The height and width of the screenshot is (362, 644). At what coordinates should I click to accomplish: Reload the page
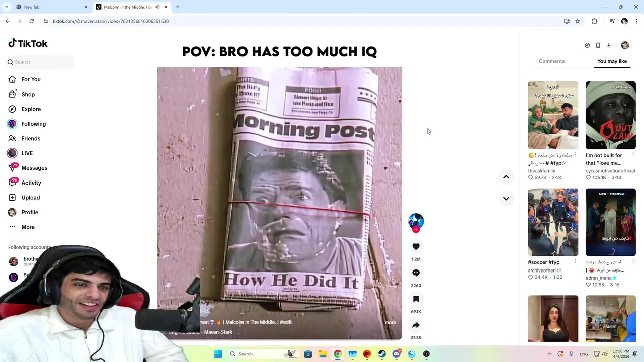click(x=31, y=21)
